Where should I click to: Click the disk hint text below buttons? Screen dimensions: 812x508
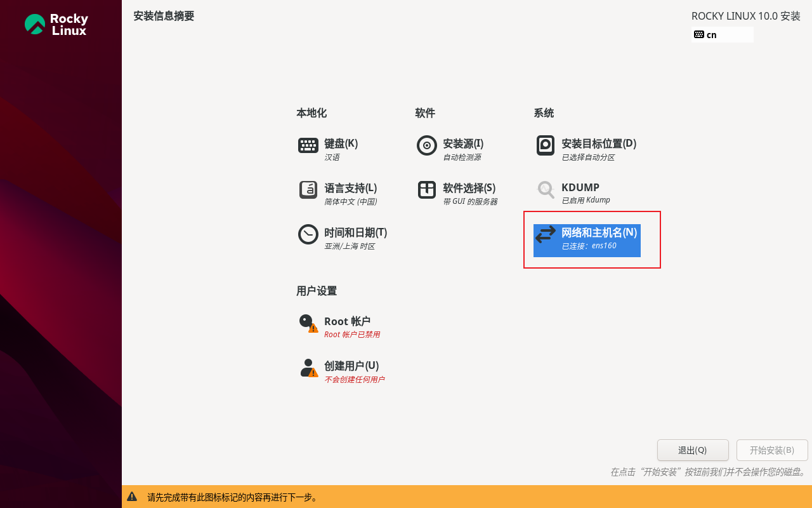coord(708,472)
